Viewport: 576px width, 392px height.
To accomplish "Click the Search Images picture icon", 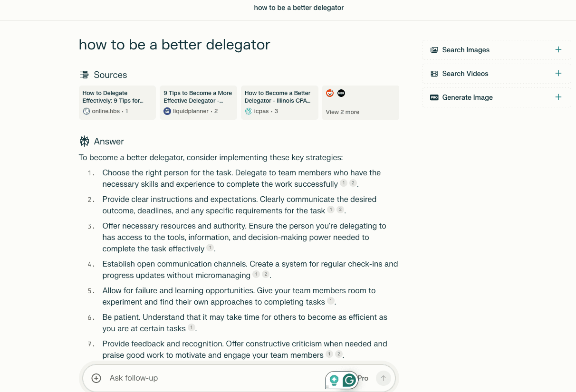I will pyautogui.click(x=434, y=50).
